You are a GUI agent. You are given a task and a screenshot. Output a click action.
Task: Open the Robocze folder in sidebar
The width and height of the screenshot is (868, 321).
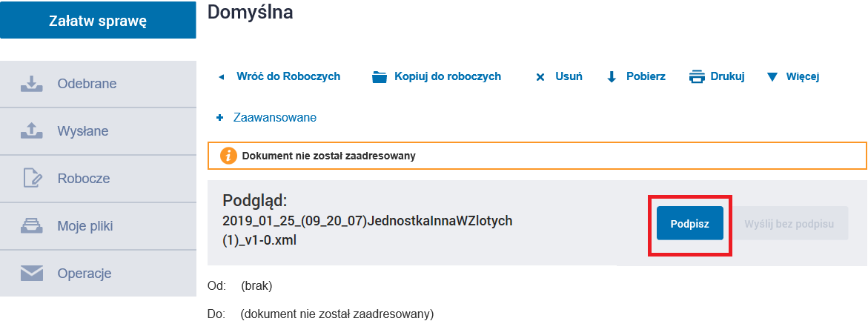point(84,179)
